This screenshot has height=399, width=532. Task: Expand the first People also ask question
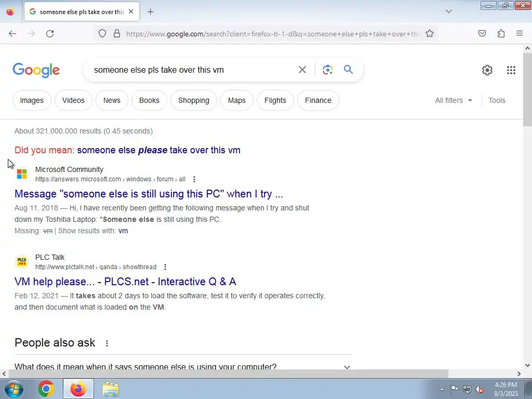click(x=183, y=366)
